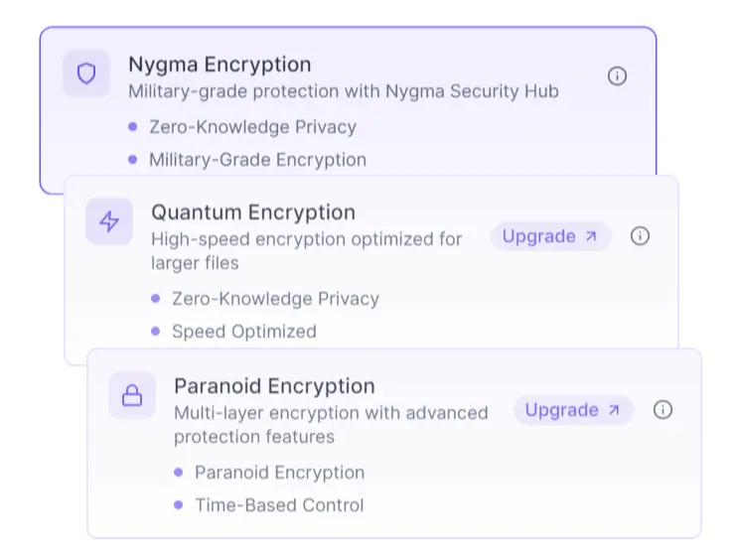Upgrade to Paranoid Encryption
The image size is (735, 560).
[574, 410]
